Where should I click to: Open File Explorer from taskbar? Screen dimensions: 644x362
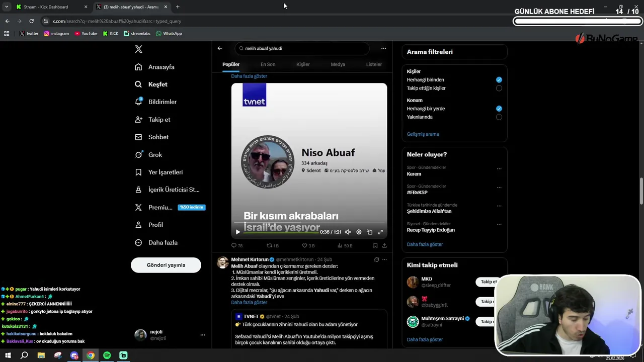pos(41,355)
